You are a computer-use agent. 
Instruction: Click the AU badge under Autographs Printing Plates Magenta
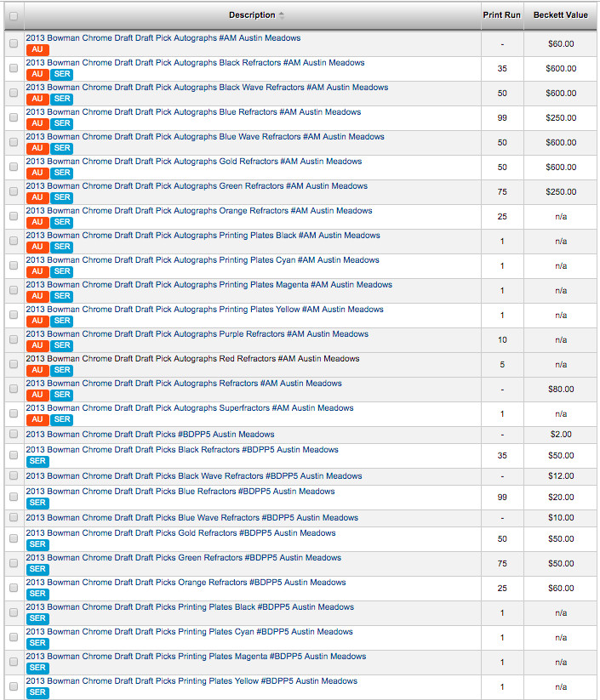click(x=37, y=296)
